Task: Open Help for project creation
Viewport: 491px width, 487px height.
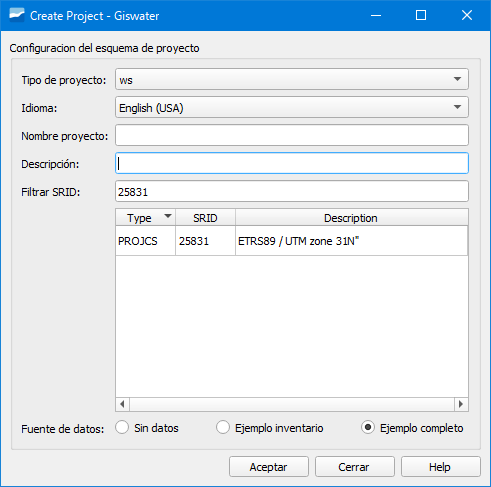Action: coord(441,467)
